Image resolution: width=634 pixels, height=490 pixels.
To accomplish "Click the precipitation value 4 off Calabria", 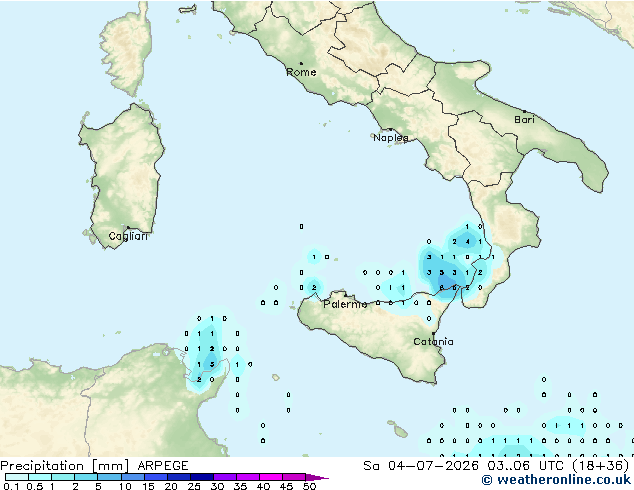I will click(x=467, y=242).
